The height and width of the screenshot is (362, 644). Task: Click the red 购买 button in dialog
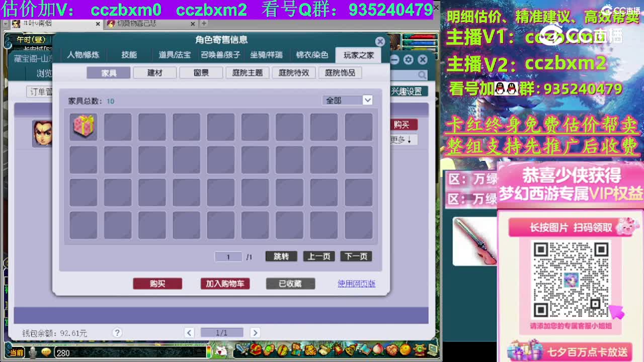pos(157,284)
